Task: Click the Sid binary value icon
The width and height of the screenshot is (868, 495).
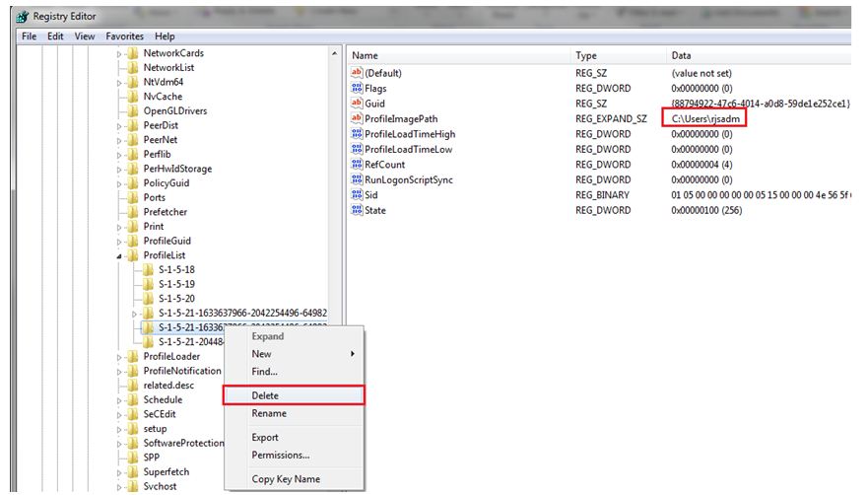Action: click(x=357, y=195)
